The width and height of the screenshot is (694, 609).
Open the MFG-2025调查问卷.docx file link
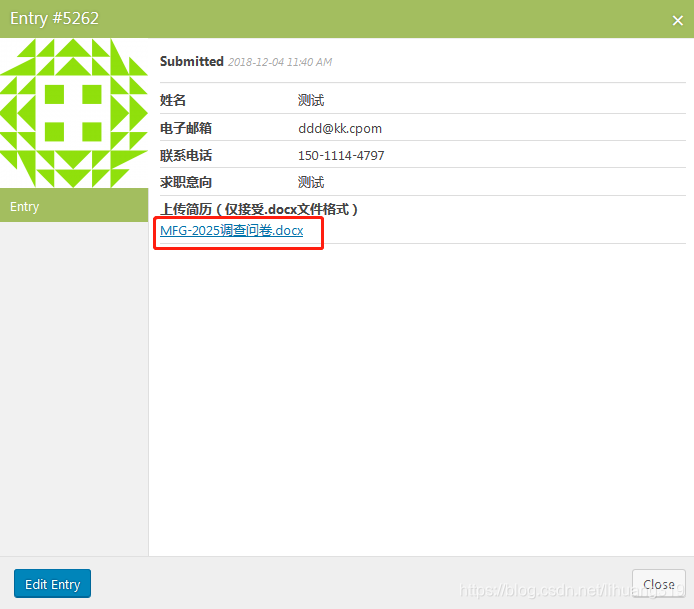[231, 231]
